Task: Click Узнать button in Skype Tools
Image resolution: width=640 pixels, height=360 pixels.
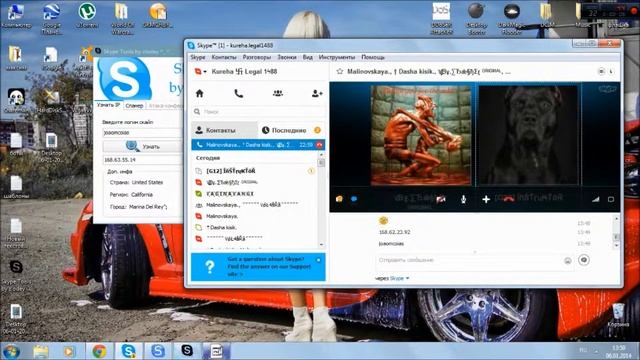Action: tap(142, 147)
